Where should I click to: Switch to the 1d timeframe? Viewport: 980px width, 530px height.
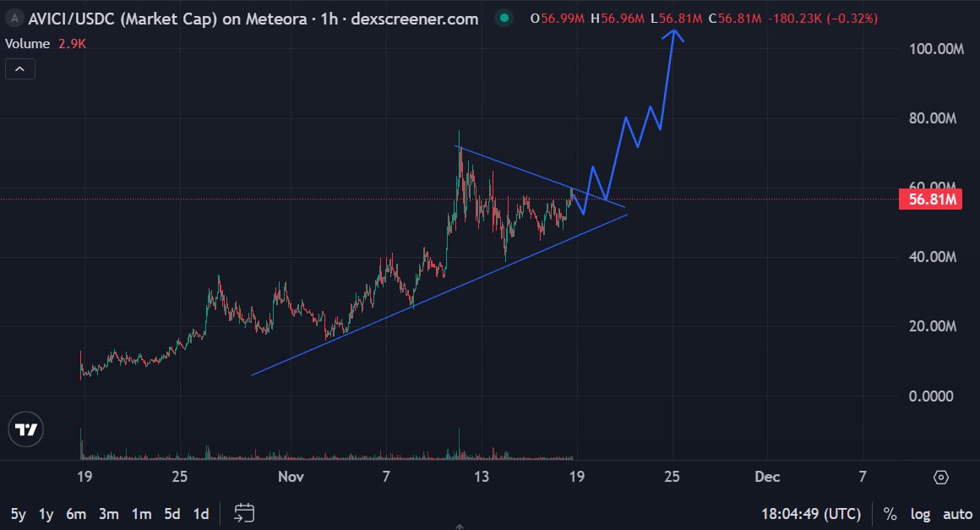201,513
